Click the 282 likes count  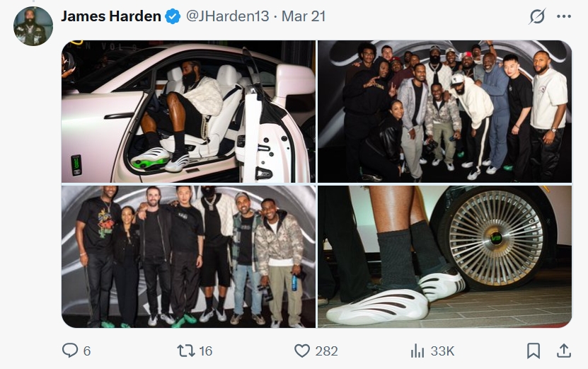326,351
